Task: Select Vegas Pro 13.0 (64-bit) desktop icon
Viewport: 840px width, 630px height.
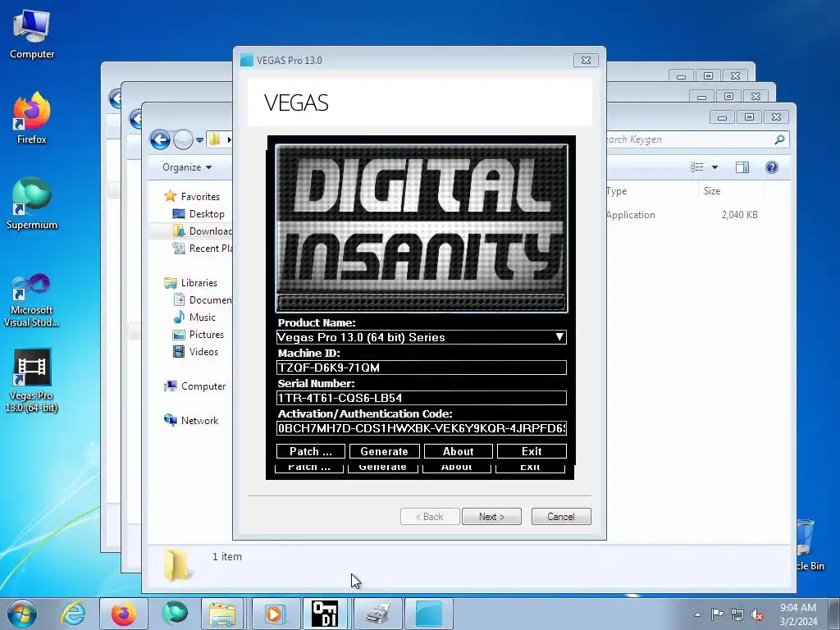Action: point(32,381)
